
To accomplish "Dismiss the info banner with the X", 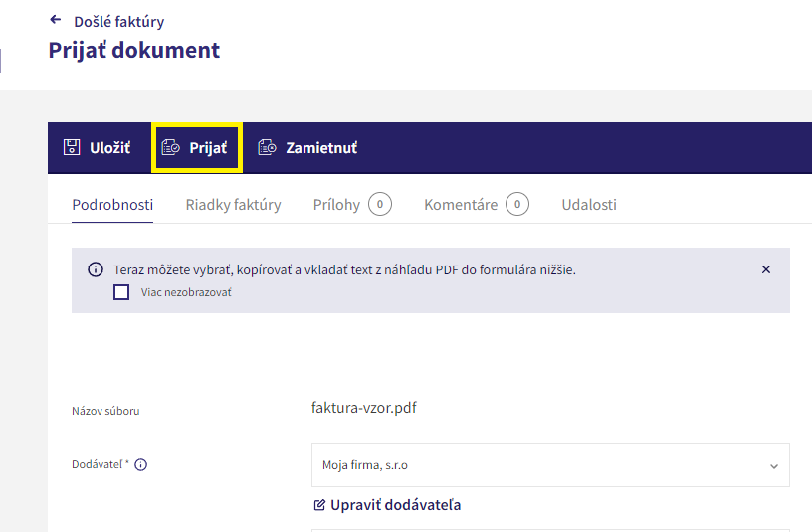I will tap(766, 269).
